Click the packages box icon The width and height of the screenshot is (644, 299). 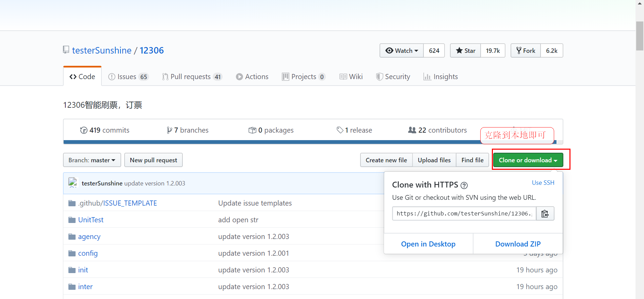coord(252,130)
